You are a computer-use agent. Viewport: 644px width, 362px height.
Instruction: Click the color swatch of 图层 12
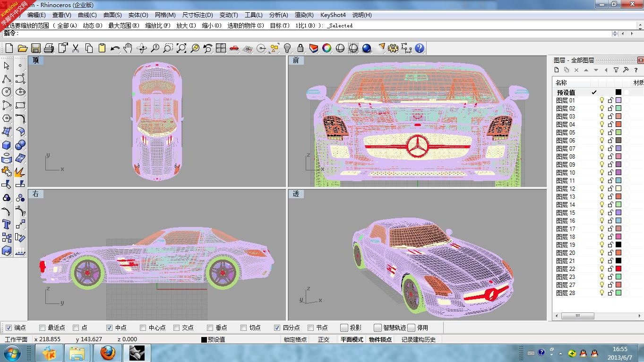(x=618, y=189)
